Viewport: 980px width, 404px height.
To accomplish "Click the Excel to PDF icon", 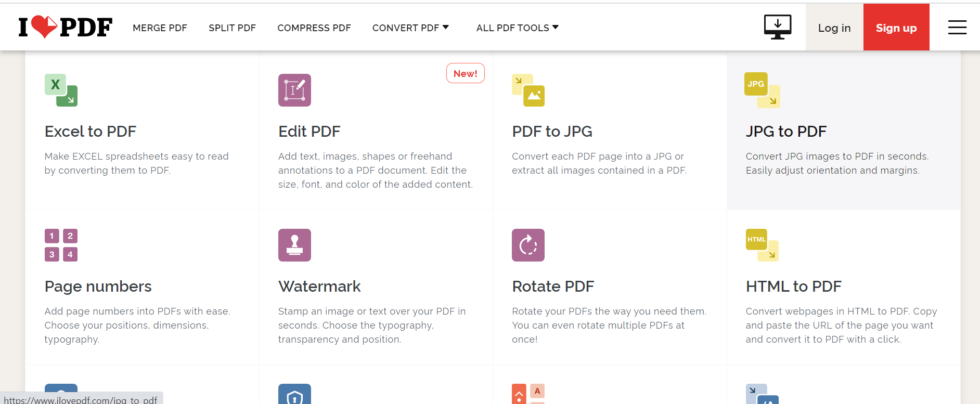I will 61,90.
